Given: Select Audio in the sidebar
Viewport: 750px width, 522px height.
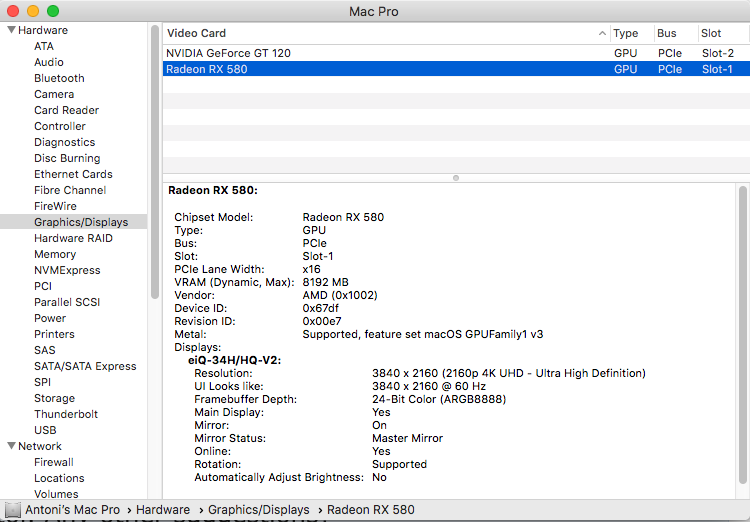Looking at the screenshot, I should [x=49, y=62].
